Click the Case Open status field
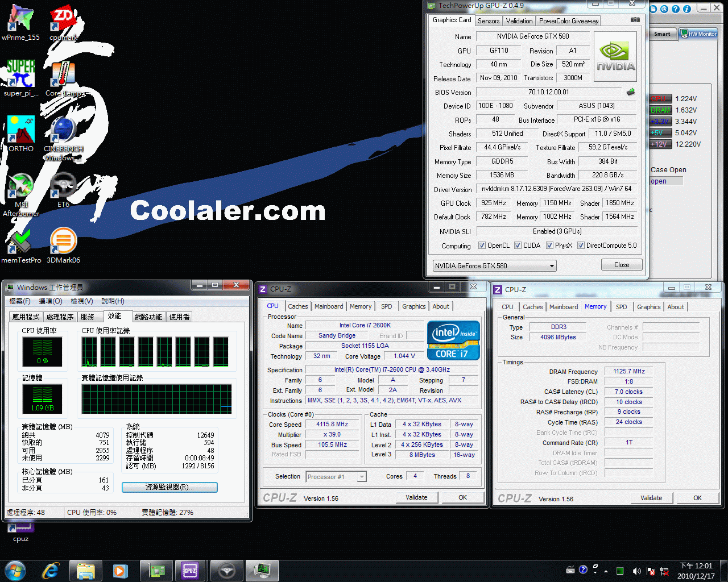Screen dimensions: 728x582 666,181
